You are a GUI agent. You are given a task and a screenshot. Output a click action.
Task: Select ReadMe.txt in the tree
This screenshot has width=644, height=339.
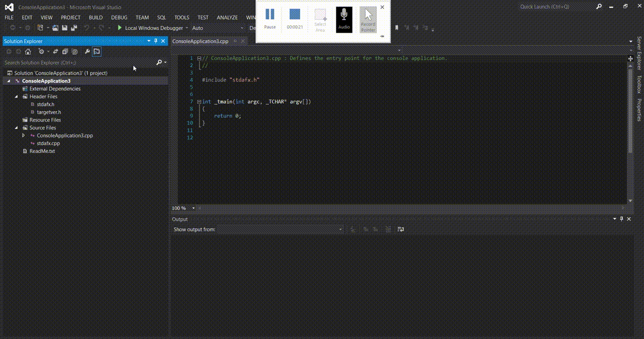(x=42, y=151)
